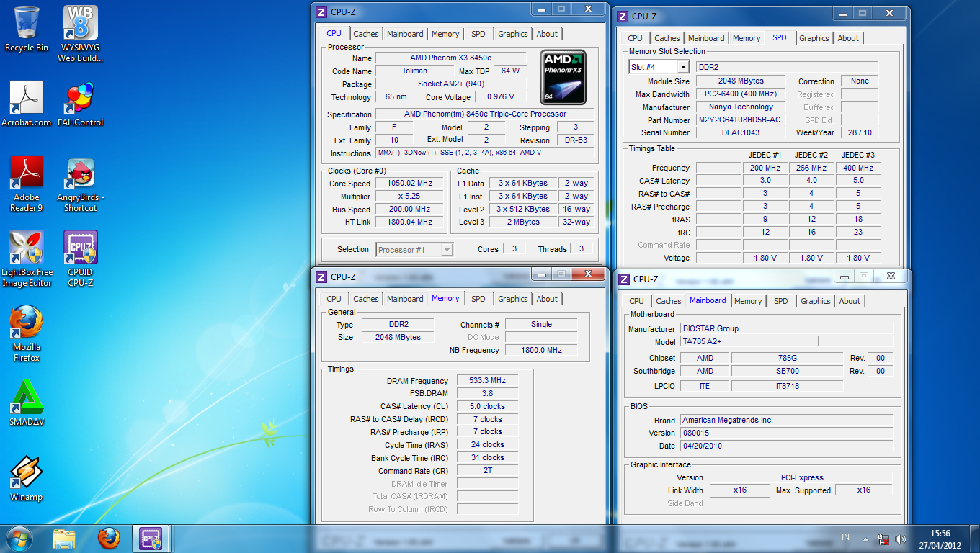Launch Firefox from the taskbar
980x553 pixels.
point(109,539)
